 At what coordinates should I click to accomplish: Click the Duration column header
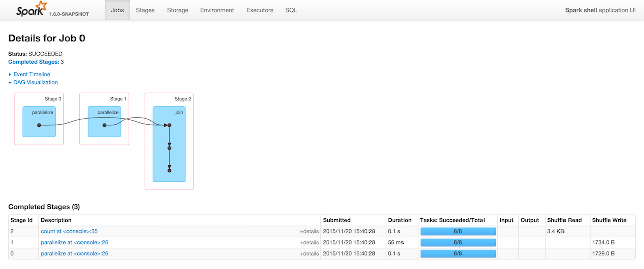click(x=400, y=220)
